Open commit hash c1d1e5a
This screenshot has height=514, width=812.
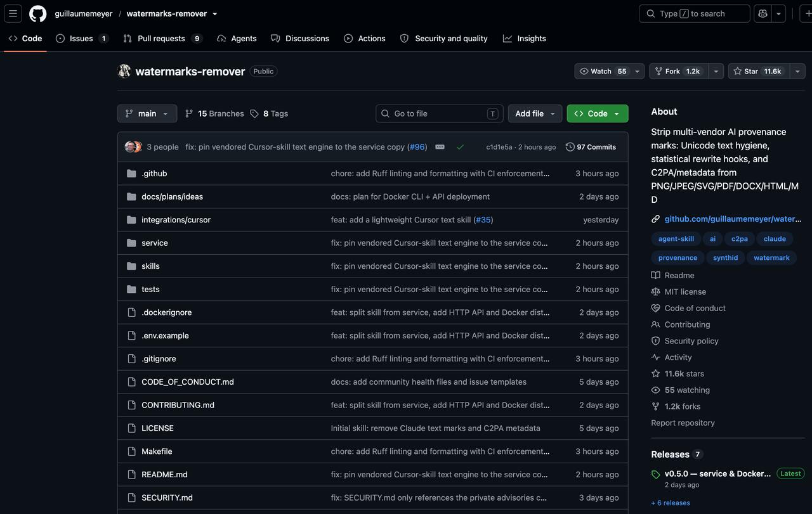tap(499, 147)
